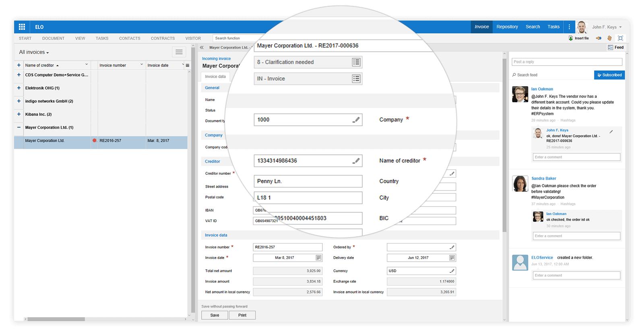The width and height of the screenshot is (644, 335).
Task: Select the Invoice data tab
Action: 215,77
